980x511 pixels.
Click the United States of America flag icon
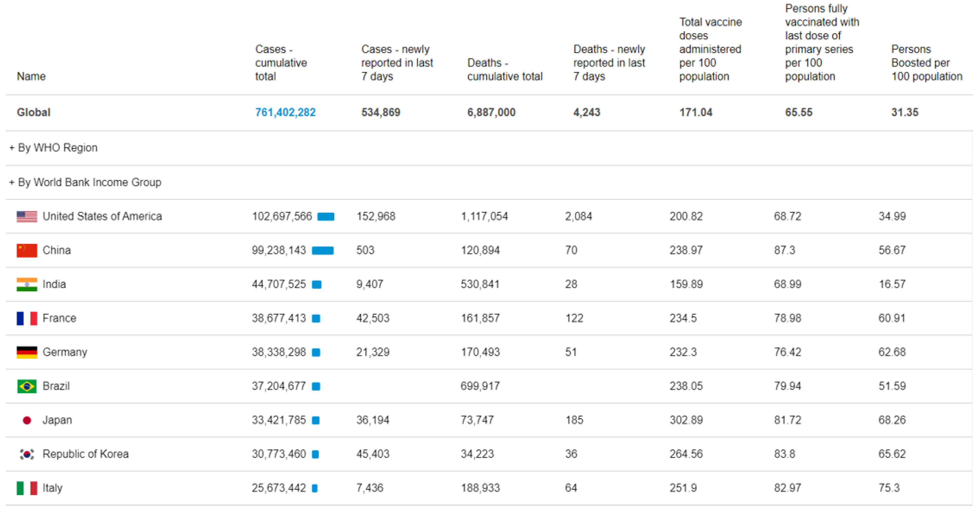tap(27, 216)
